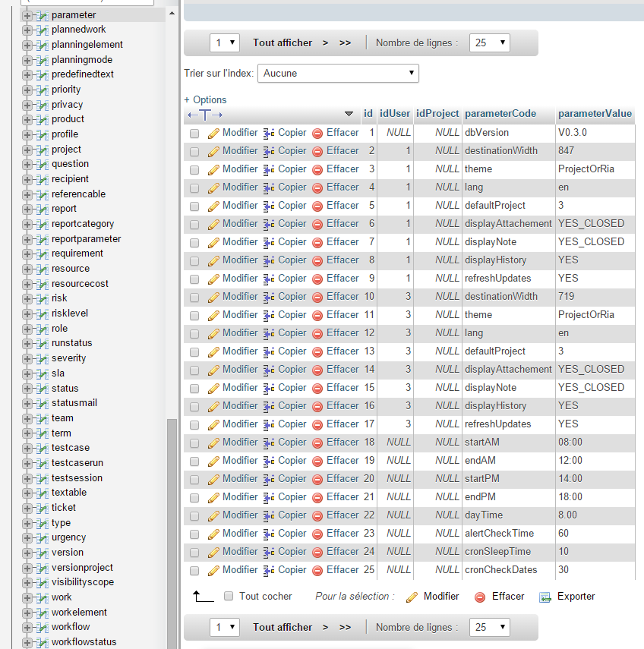Click the pencil edit icon for dbVersion row

click(x=213, y=133)
